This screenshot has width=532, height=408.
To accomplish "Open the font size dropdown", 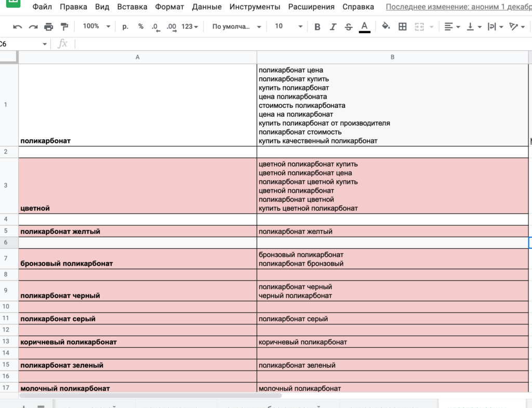I will [x=288, y=26].
